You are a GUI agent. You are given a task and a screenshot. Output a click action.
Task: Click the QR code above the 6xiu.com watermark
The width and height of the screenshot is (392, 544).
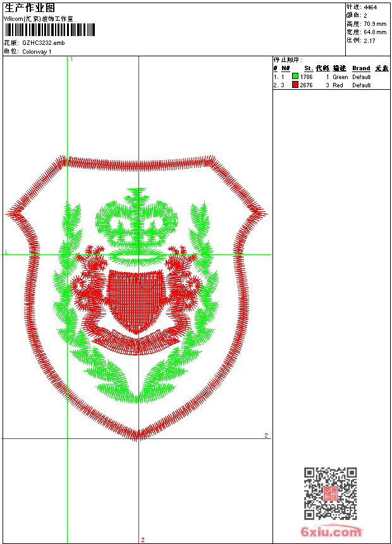tap(331, 493)
